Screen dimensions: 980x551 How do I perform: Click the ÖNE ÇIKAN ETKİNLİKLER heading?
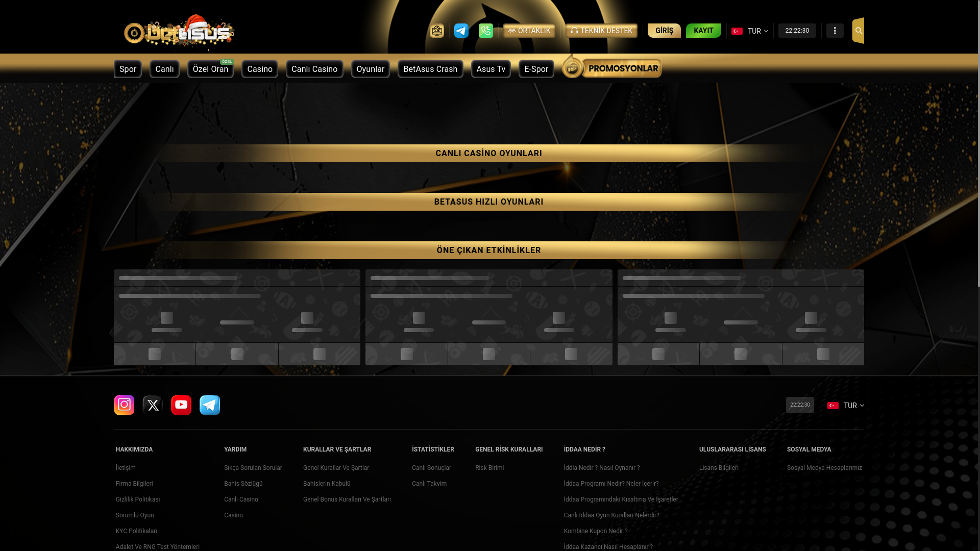488,250
